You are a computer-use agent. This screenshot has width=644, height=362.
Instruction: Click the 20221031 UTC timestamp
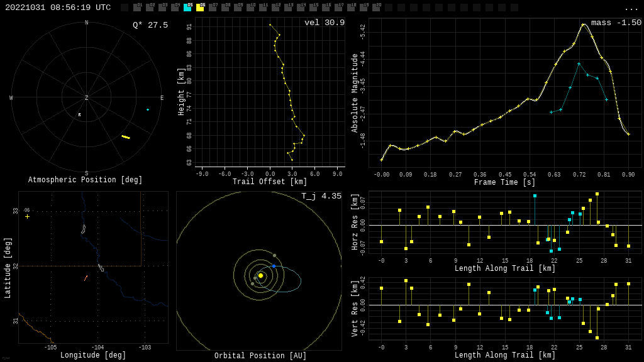tap(58, 8)
